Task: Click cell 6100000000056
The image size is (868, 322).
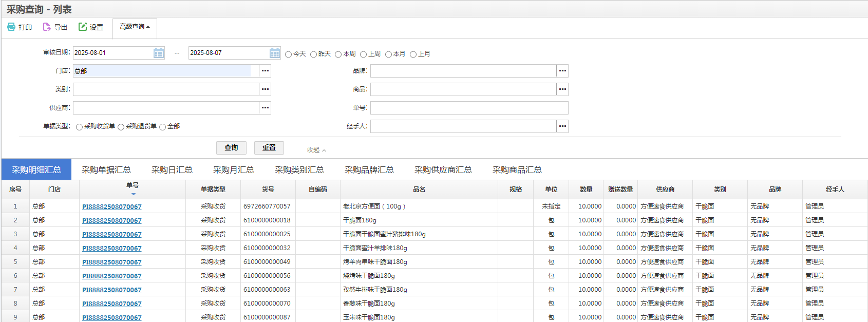Action: pyautogui.click(x=267, y=276)
